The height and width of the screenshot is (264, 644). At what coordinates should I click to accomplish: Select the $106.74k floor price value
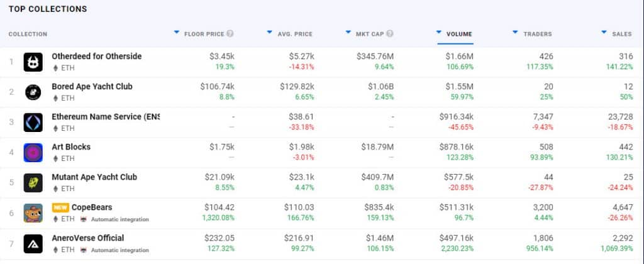217,87
